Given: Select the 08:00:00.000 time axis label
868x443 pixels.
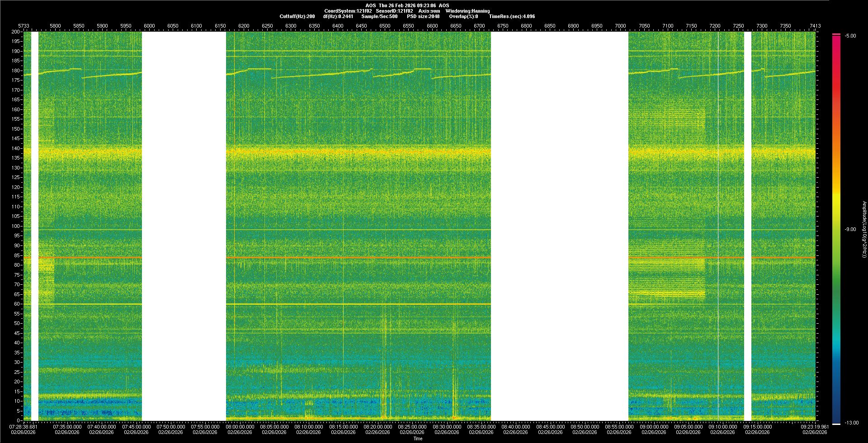Looking at the screenshot, I should coord(240,426).
